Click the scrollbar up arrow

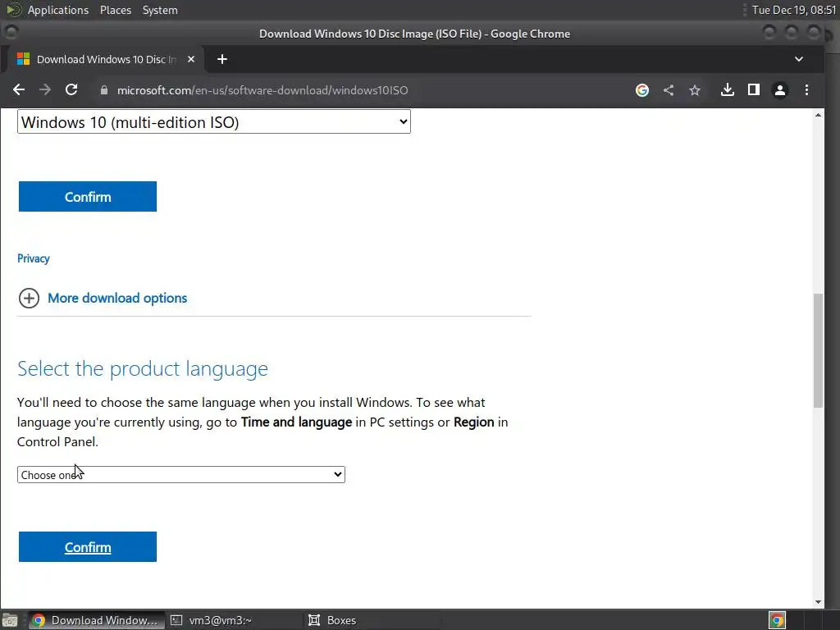(818, 115)
